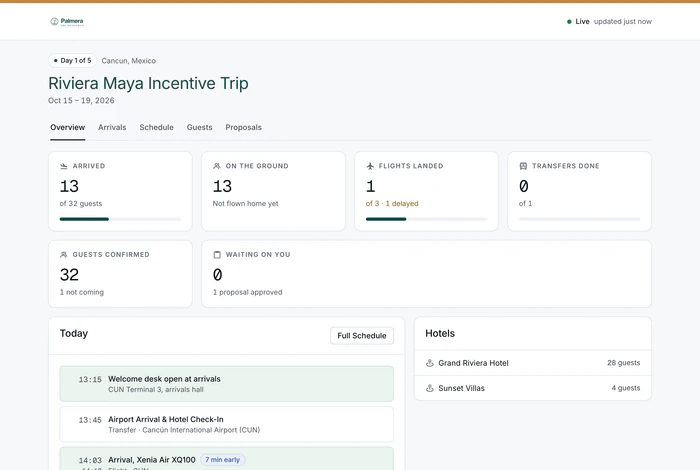Open the Arrived stat card

pos(120,191)
